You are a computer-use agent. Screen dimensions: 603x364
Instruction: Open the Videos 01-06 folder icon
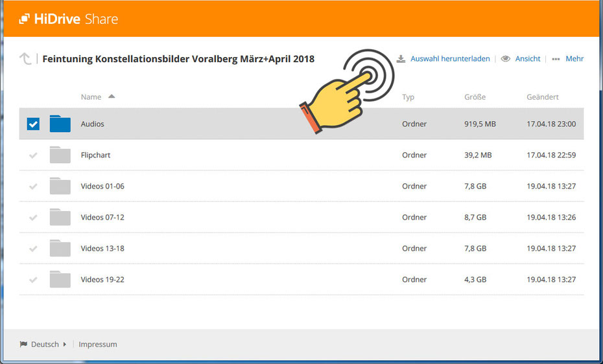[x=60, y=186]
